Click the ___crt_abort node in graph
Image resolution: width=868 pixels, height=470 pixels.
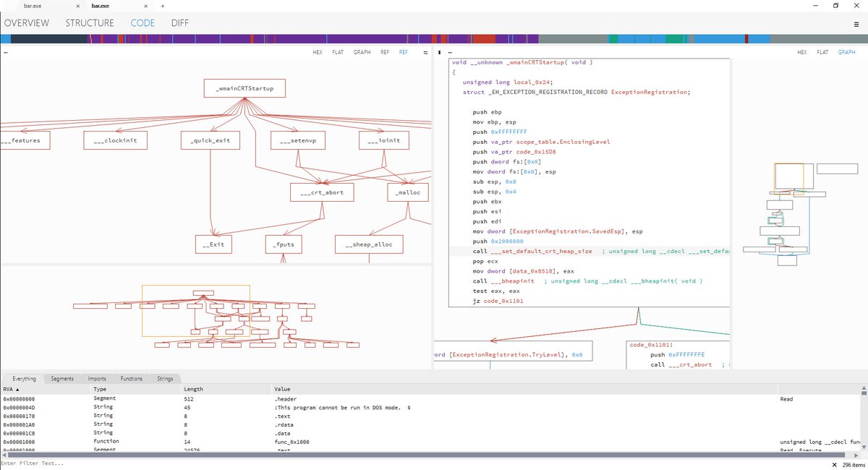[x=322, y=192]
